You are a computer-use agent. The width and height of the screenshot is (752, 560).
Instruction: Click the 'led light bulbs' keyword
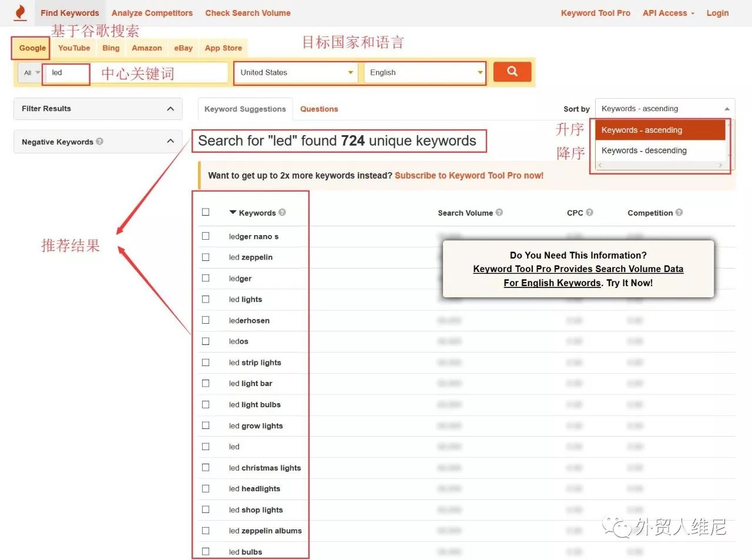click(x=254, y=404)
